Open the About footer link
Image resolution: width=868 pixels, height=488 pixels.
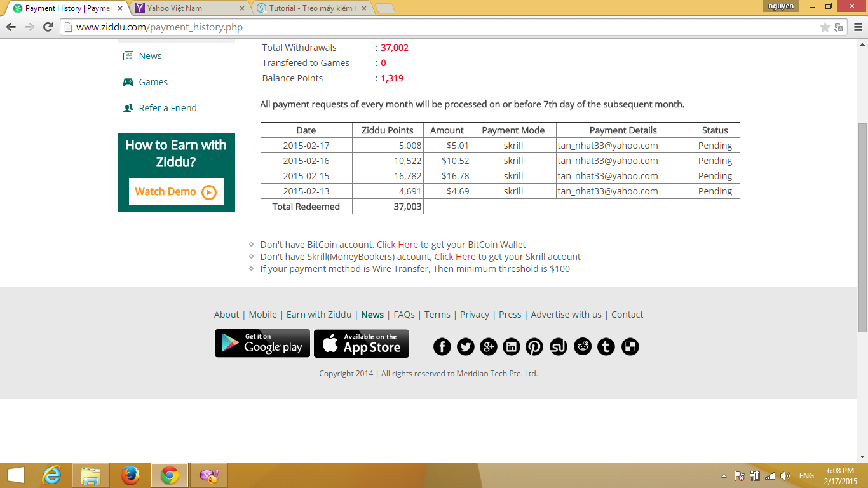[x=226, y=315]
